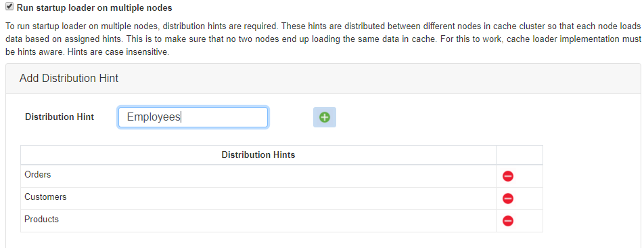This screenshot has height=248, width=644.
Task: Remove the Orders distribution hint
Action: point(508,176)
